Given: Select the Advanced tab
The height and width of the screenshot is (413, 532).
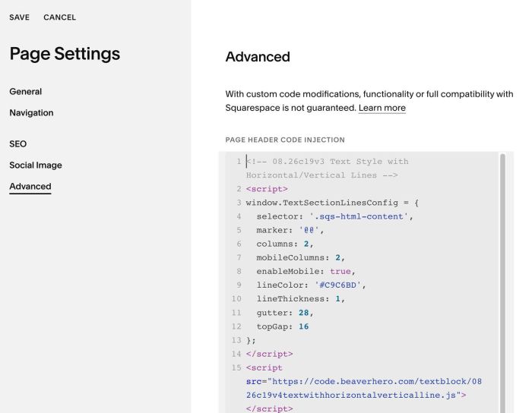Looking at the screenshot, I should pos(30,186).
